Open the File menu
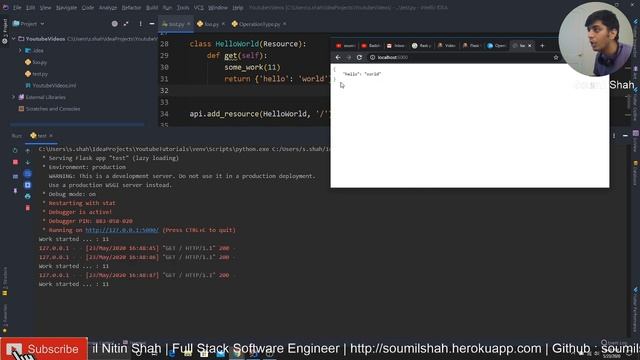Screen dimensions: 640x360 17,7
